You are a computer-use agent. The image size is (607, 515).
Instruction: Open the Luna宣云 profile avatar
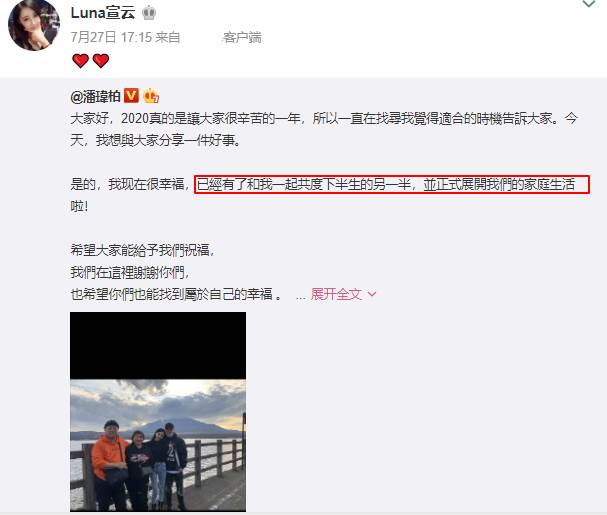(34, 25)
